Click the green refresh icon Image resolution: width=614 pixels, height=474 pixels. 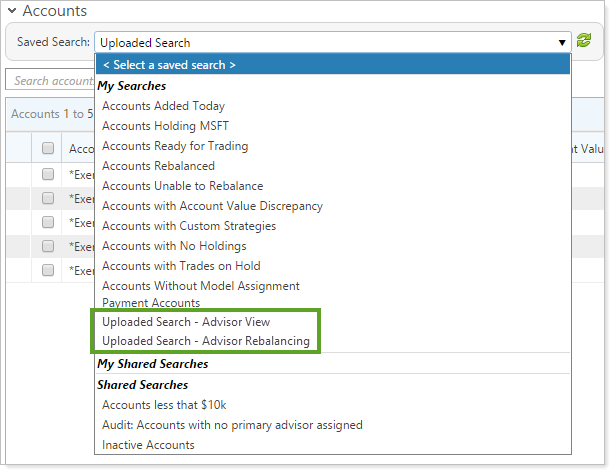(x=584, y=42)
